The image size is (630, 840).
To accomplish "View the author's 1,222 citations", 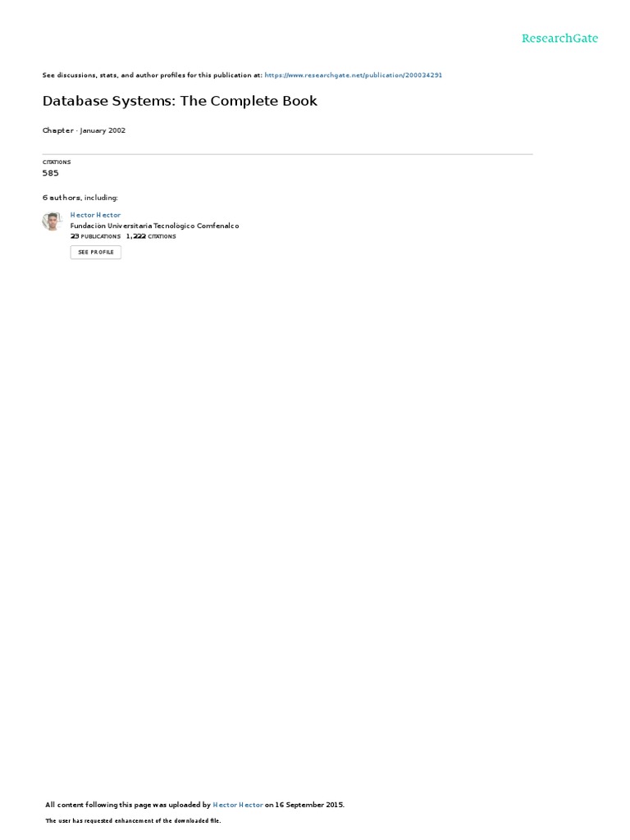I will (x=151, y=236).
